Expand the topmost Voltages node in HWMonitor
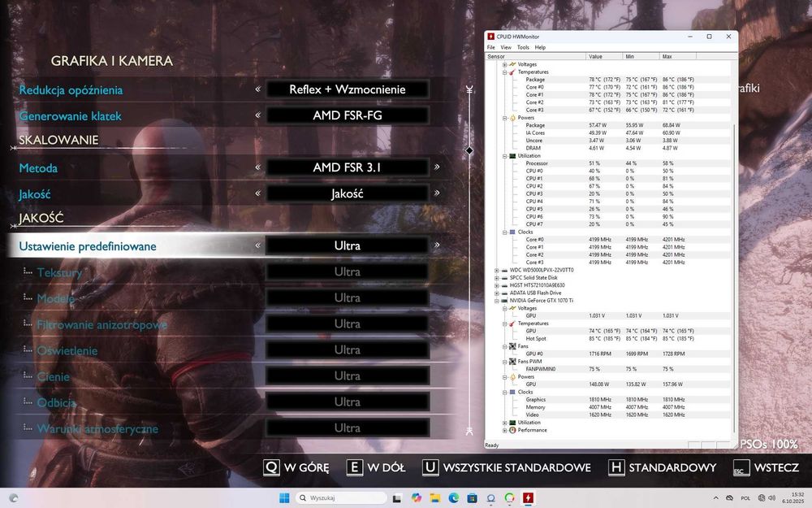The height and width of the screenshot is (508, 812). 504,64
